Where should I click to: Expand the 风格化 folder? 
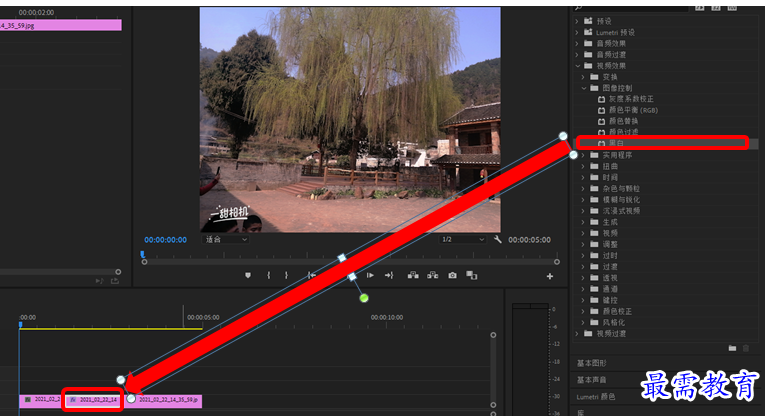[583, 322]
